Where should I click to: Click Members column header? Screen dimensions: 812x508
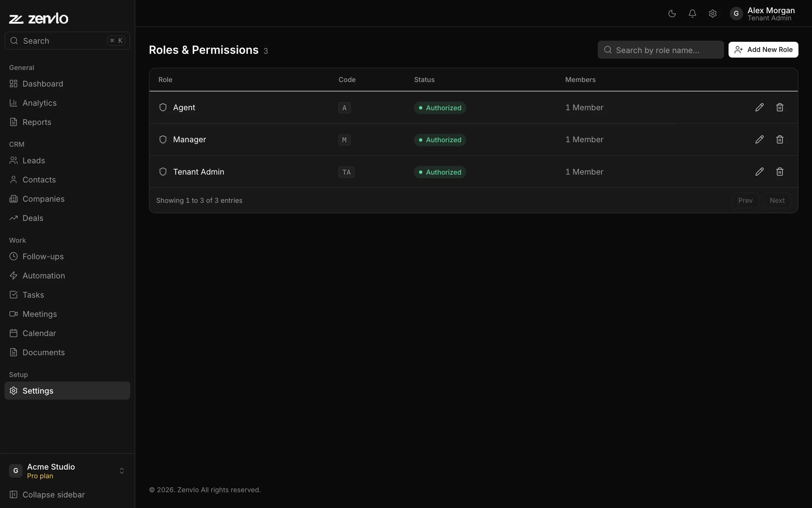point(580,80)
